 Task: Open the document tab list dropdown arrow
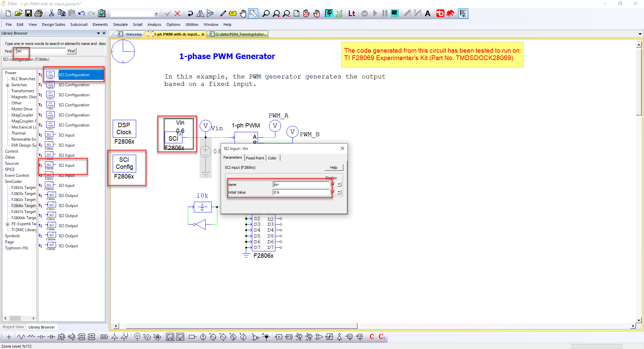tap(640, 34)
